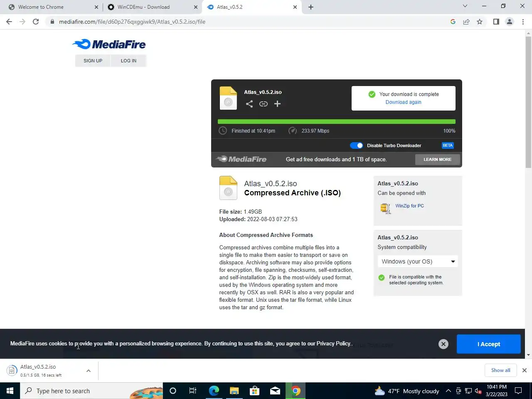This screenshot has width=532, height=399.
Task: Click the 'Compressed Archive (.ISO)' heading
Action: coord(293,193)
